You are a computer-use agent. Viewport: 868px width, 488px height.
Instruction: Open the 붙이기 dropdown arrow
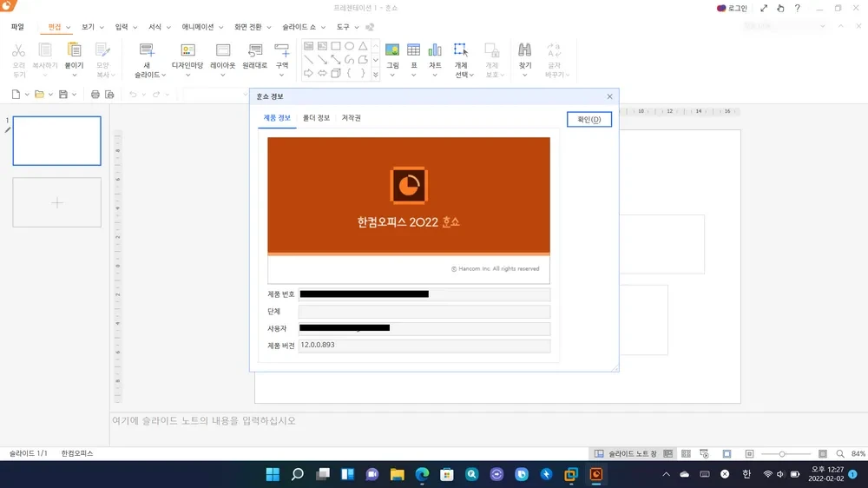click(x=74, y=76)
